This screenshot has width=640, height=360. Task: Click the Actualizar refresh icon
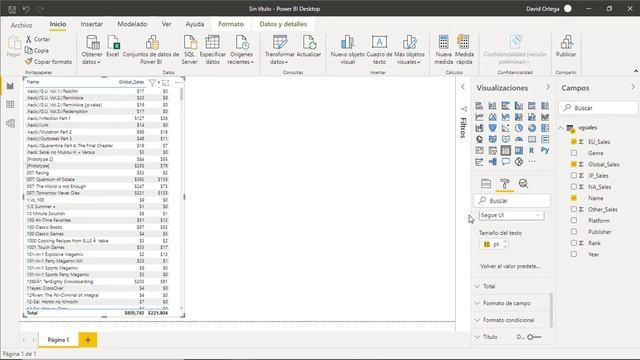309,46
